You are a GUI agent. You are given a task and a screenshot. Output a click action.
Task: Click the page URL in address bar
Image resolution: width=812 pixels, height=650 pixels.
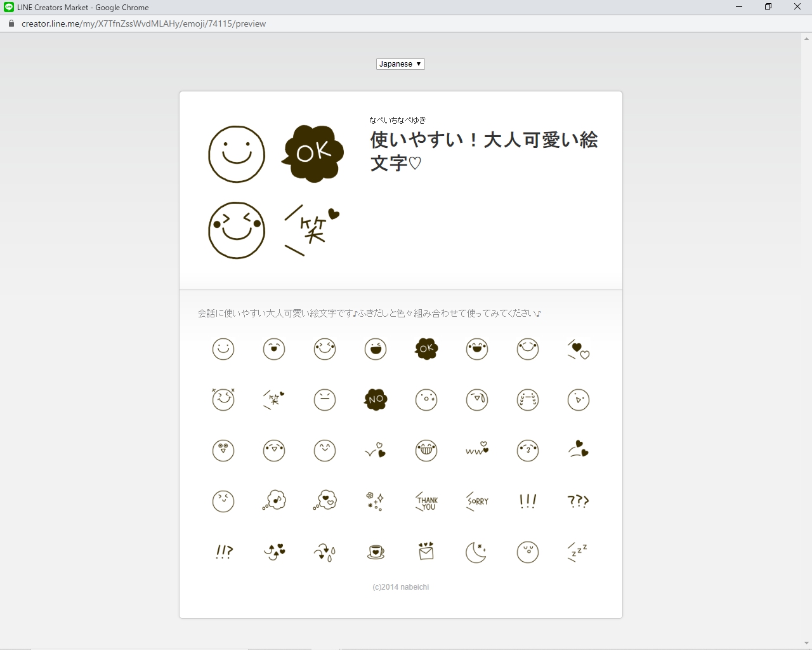143,23
